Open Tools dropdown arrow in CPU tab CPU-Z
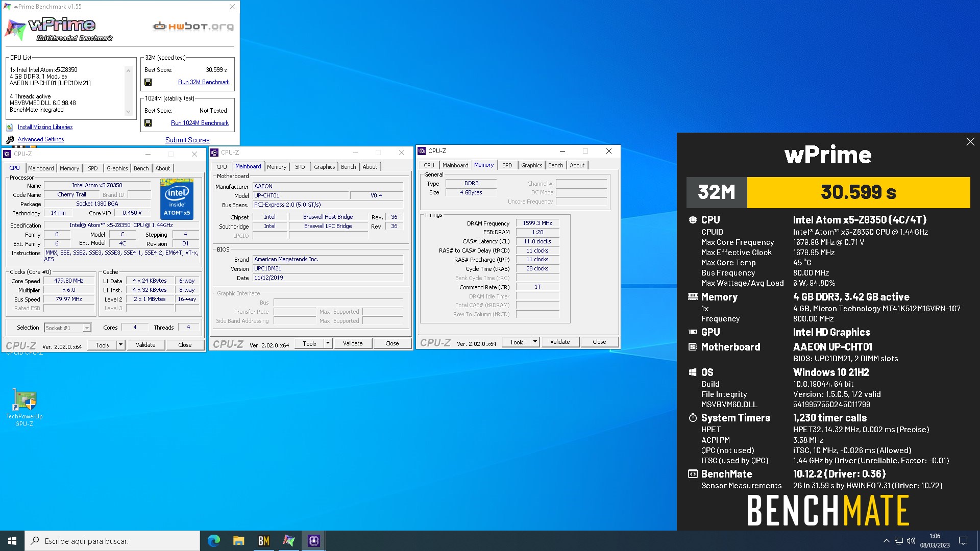The height and width of the screenshot is (551, 980). click(x=120, y=345)
